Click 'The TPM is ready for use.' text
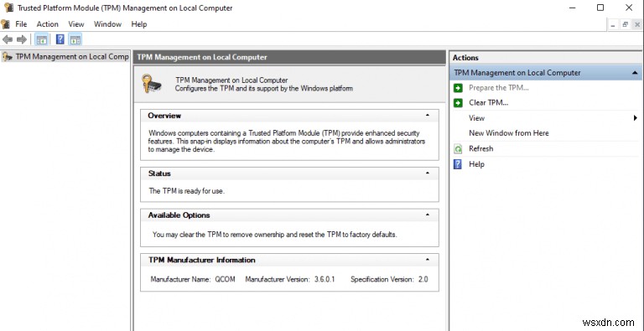Image resolution: width=644 pixels, height=331 pixels. 187,191
